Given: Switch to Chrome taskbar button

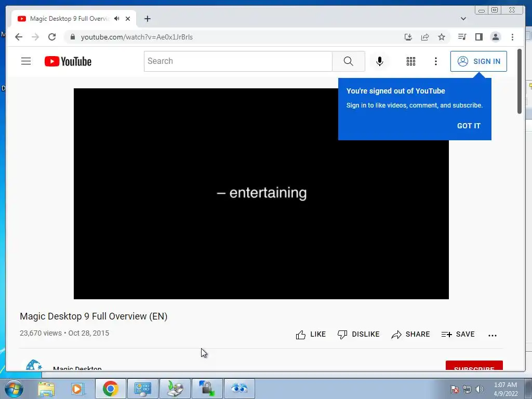Looking at the screenshot, I should [x=111, y=389].
